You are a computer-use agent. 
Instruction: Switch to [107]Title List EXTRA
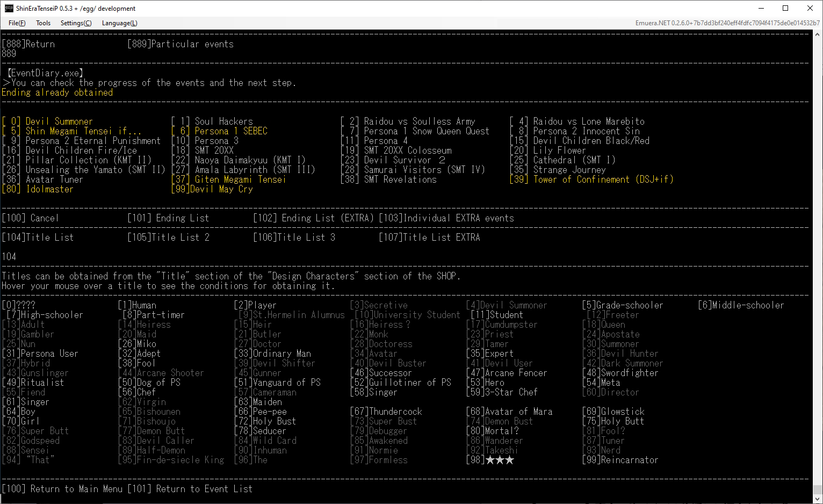pyautogui.click(x=429, y=237)
